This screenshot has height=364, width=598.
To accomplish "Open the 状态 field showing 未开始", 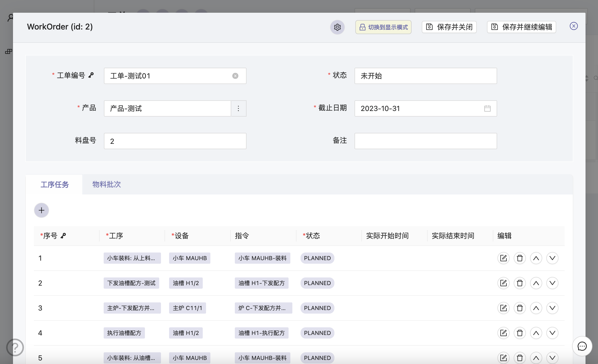I will pyautogui.click(x=425, y=76).
